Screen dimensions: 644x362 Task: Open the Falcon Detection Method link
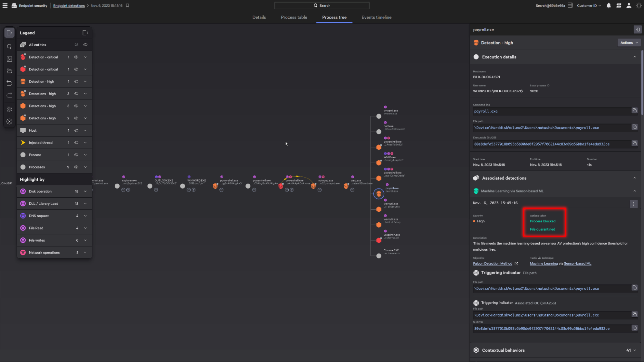tap(492, 264)
